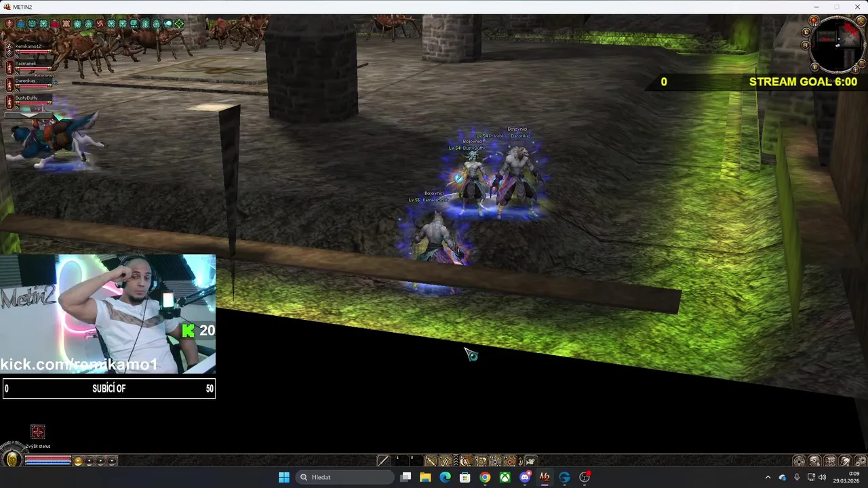Image resolution: width=868 pixels, height=488 pixels.
Task: Click the SUBÍCÍ OF goal bar
Action: click(108, 388)
